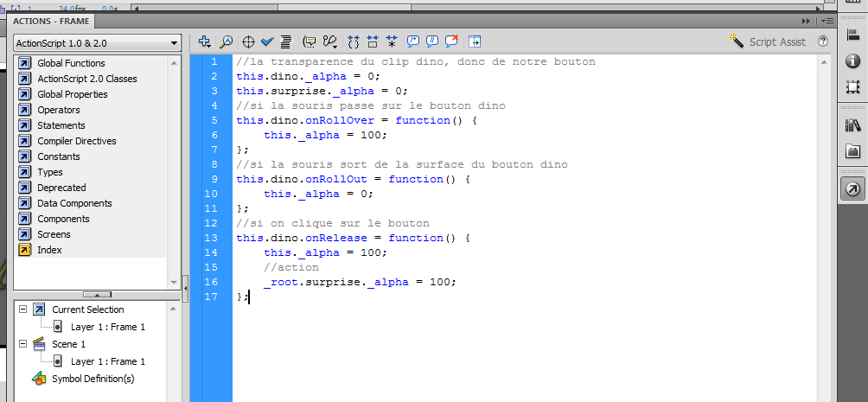Viewport: 868px width, 402px height.
Task: Select the Current Selection label
Action: pyautogui.click(x=88, y=309)
